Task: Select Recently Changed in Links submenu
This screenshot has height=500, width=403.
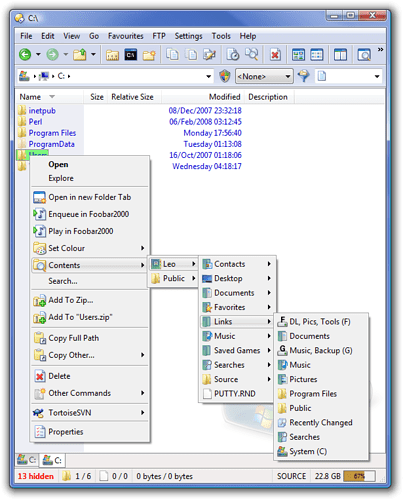Action: (321, 423)
